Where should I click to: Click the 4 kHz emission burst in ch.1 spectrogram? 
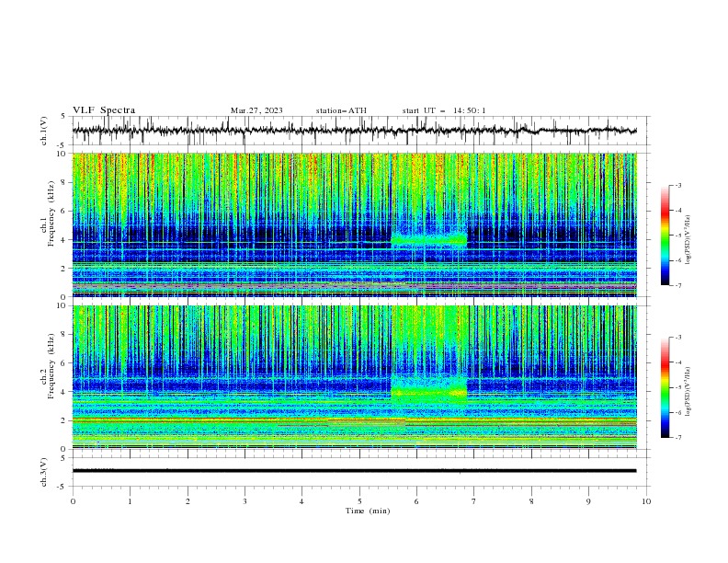tap(428, 240)
